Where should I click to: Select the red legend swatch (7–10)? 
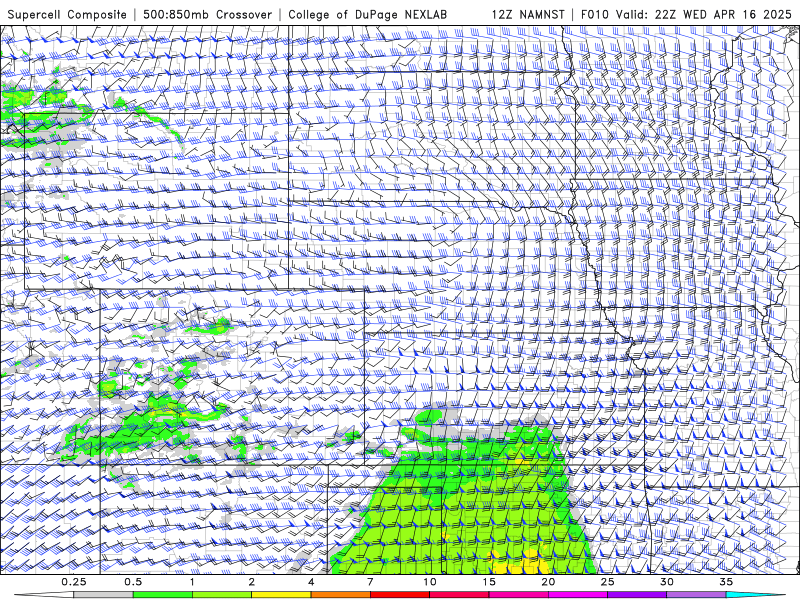pyautogui.click(x=399, y=594)
